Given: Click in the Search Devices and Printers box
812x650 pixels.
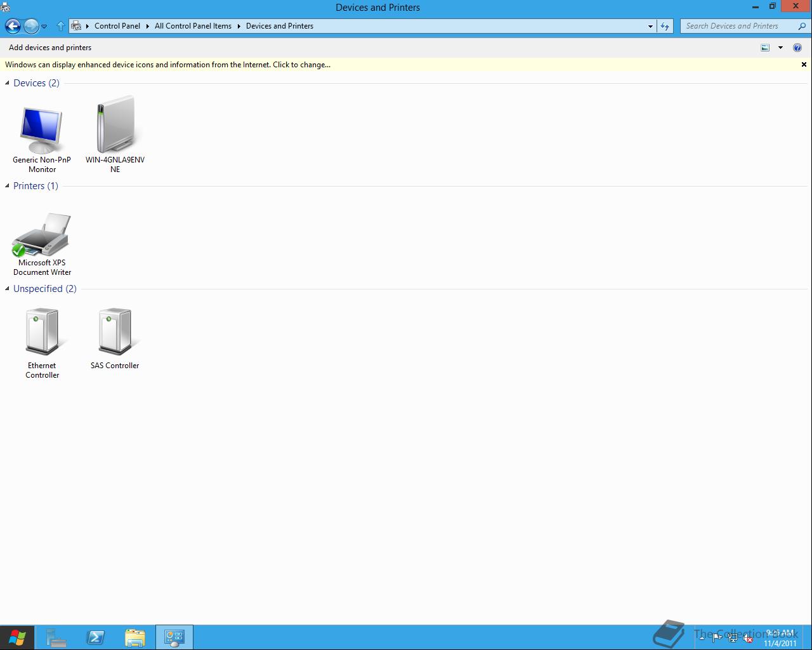Looking at the screenshot, I should tap(739, 26).
